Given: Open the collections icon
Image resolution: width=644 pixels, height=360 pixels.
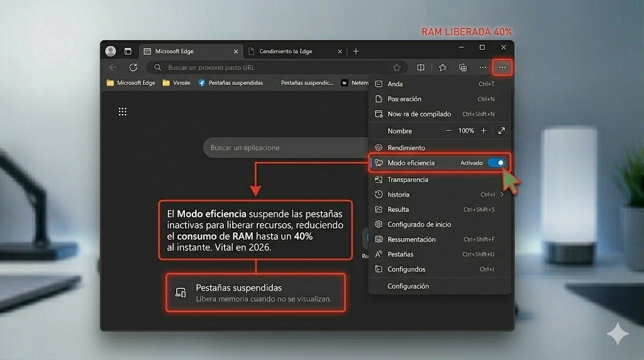Looking at the screenshot, I should point(463,67).
